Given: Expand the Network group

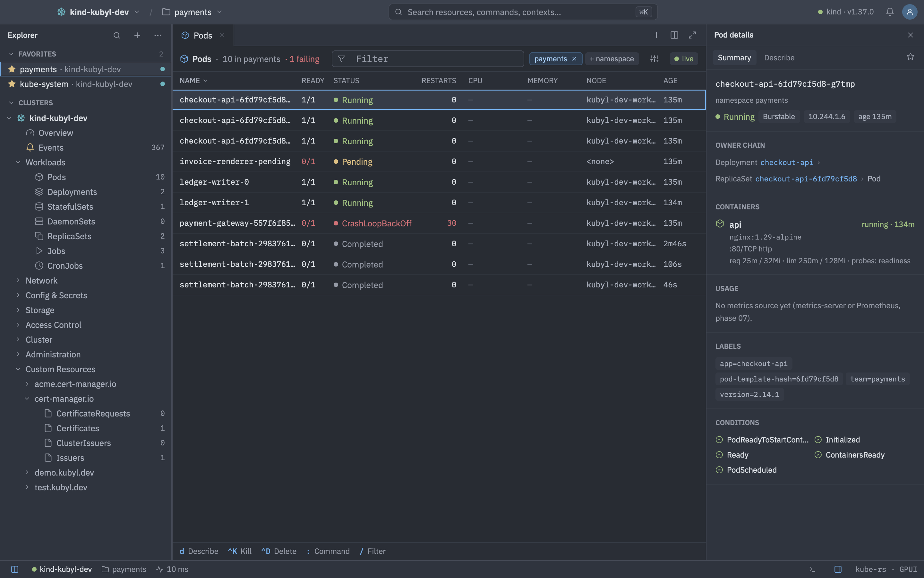Looking at the screenshot, I should [18, 281].
